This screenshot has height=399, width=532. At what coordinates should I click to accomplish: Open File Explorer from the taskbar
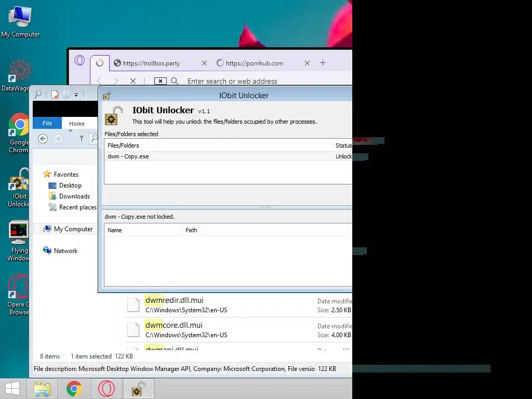(42, 389)
